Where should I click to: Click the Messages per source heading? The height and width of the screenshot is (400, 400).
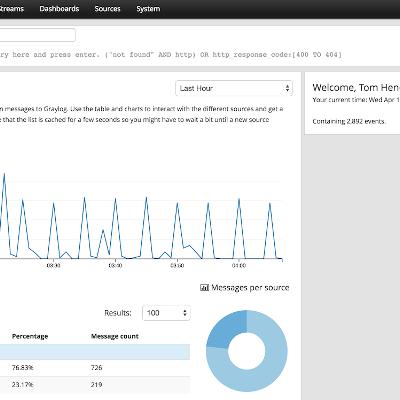pos(250,288)
